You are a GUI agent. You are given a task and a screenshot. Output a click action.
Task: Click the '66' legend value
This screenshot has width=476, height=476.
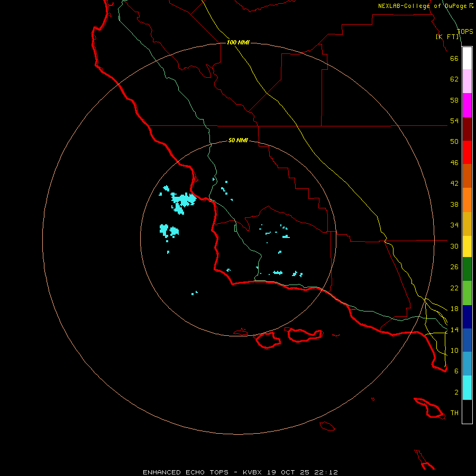point(454,58)
